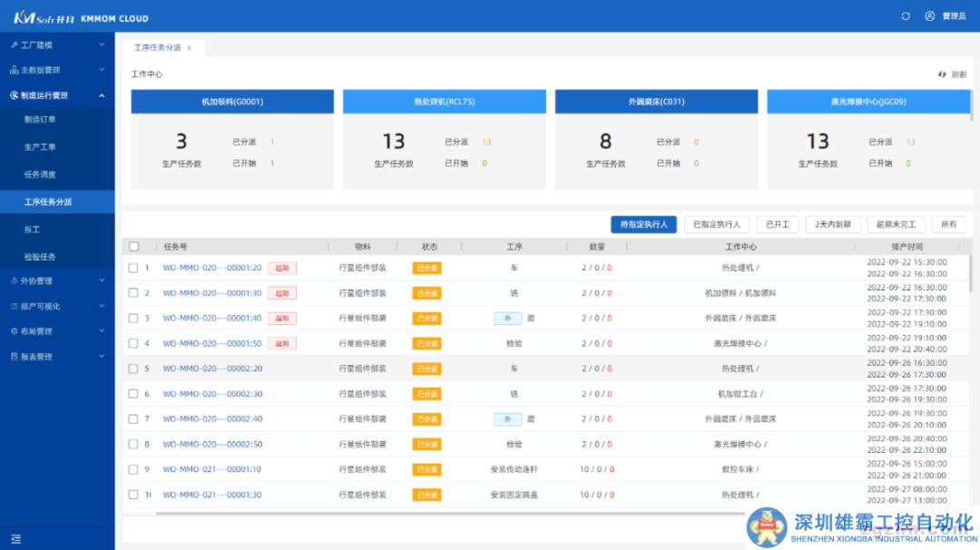Collapse sidebar using bottom-left menu icon
This screenshot has height=550, width=980.
click(15, 538)
